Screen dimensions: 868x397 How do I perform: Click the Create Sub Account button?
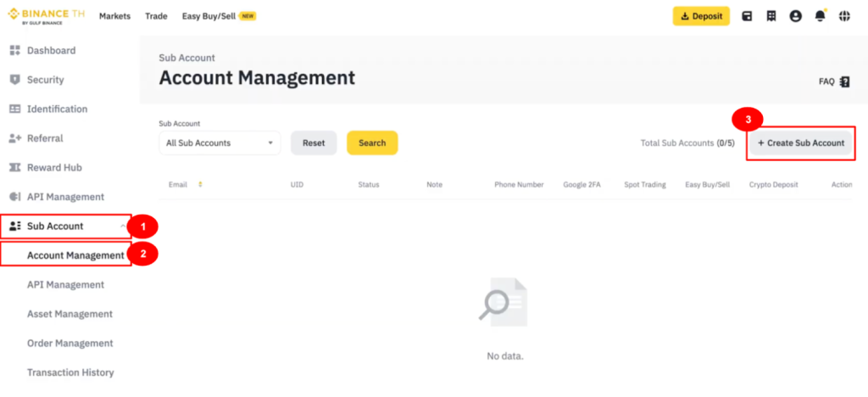click(801, 143)
